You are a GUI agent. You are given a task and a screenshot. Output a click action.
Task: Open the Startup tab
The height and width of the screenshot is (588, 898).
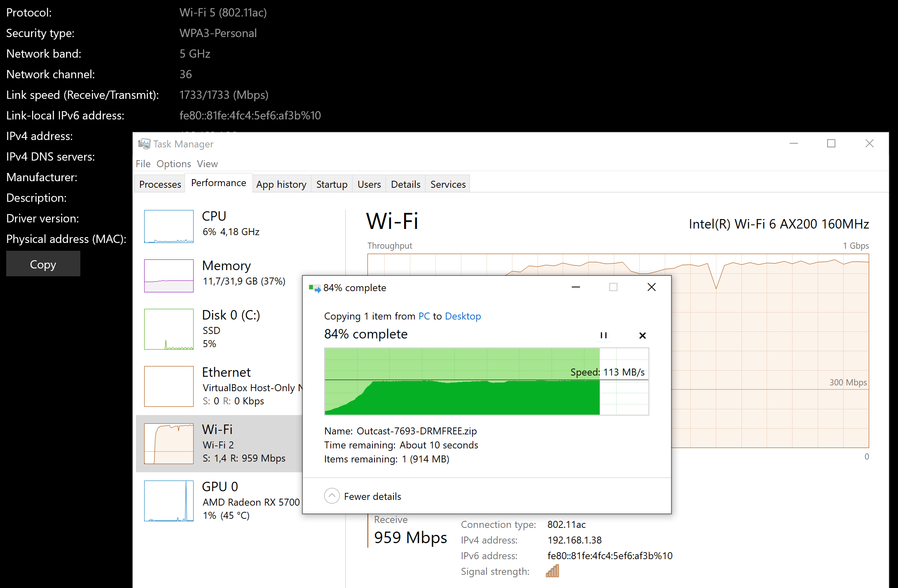(x=332, y=184)
